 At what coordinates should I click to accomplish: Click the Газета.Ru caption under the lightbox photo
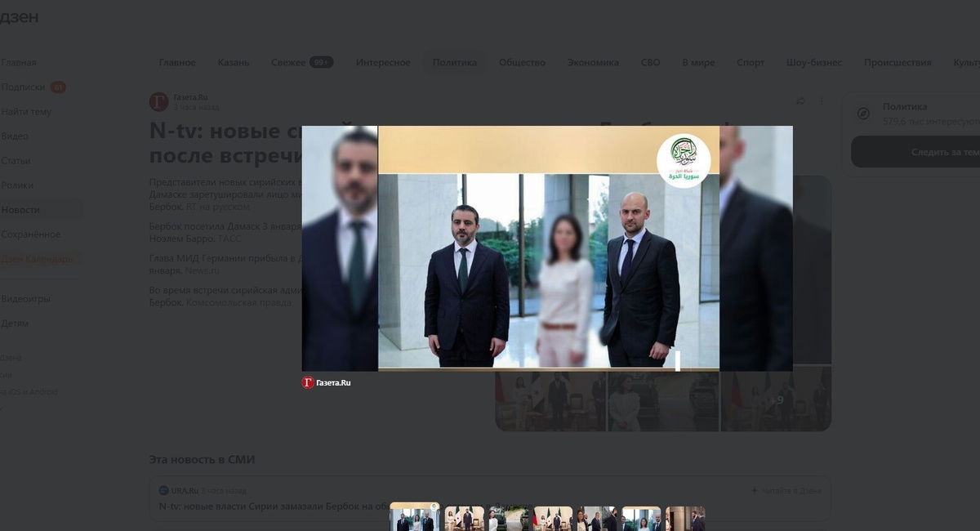(326, 382)
